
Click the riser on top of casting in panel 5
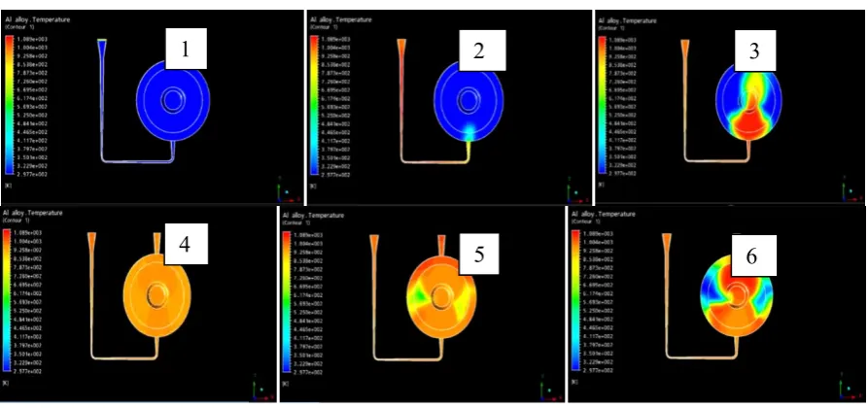(441, 245)
